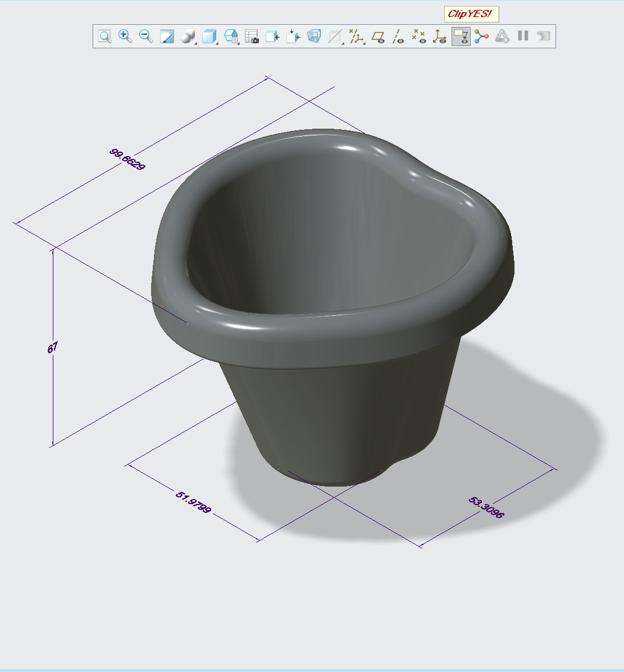
Task: Toggle datum axis display
Action: [398, 37]
